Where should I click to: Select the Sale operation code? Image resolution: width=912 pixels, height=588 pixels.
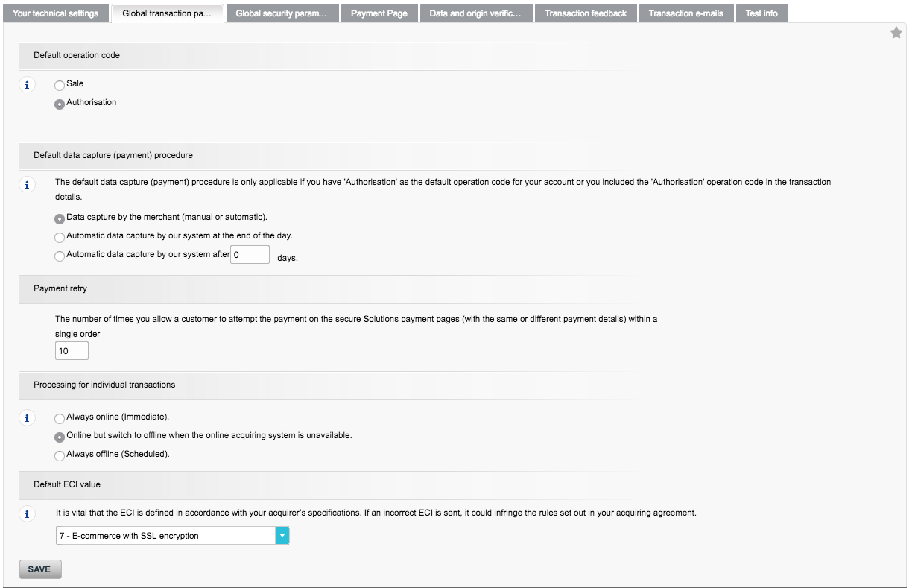coord(59,85)
